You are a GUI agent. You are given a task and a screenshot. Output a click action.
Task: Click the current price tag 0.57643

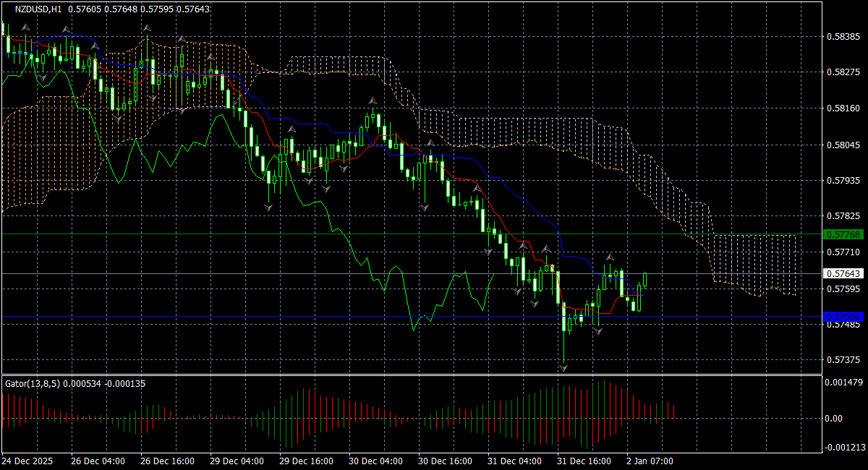(x=843, y=273)
